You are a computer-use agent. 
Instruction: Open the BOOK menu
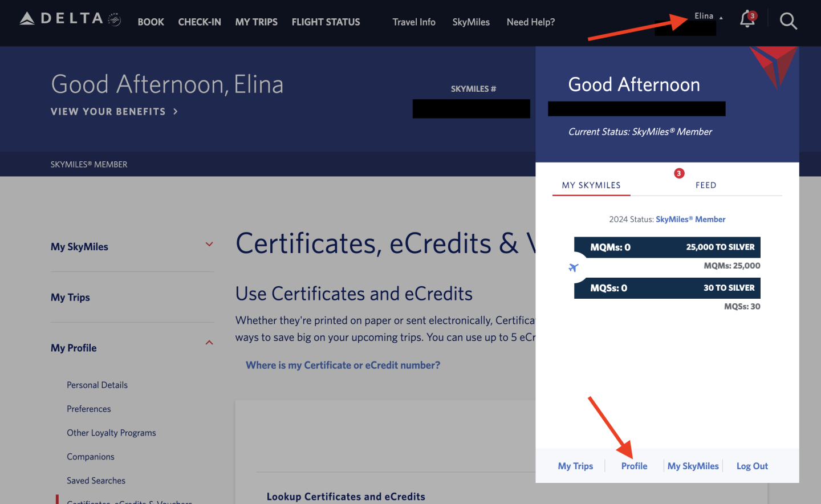coord(151,22)
